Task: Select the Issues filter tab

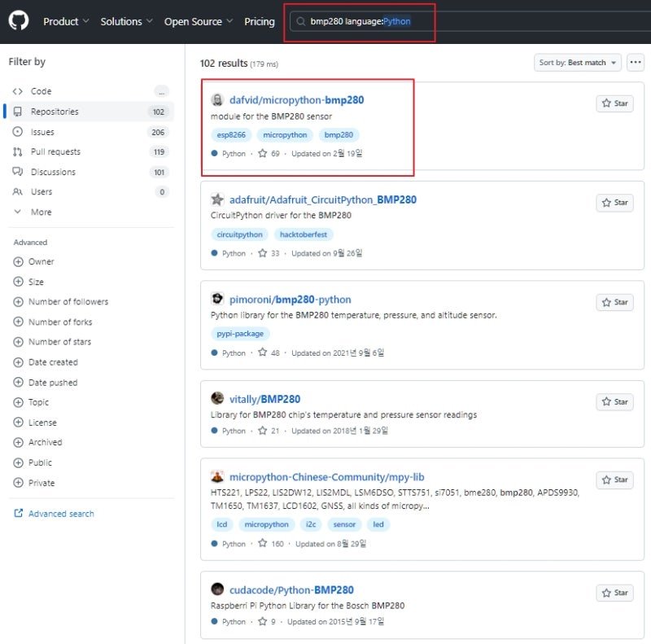Action: click(x=91, y=132)
